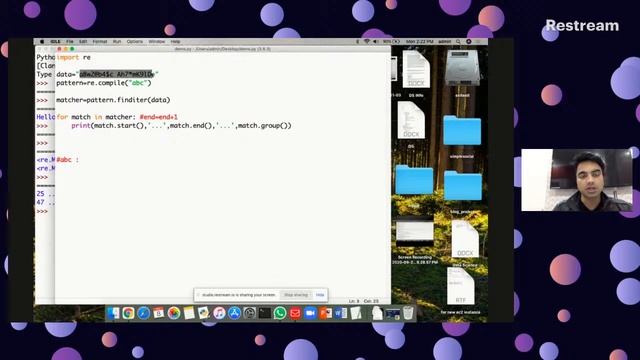Select the Data Science DOCX file on desktop
Screen dimensions: 640x360
(x=465, y=239)
